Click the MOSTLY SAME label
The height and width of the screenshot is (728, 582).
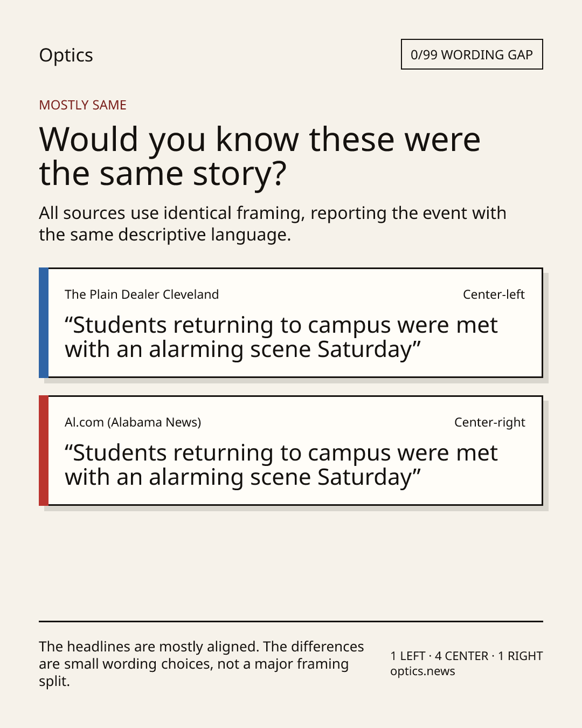[82, 105]
